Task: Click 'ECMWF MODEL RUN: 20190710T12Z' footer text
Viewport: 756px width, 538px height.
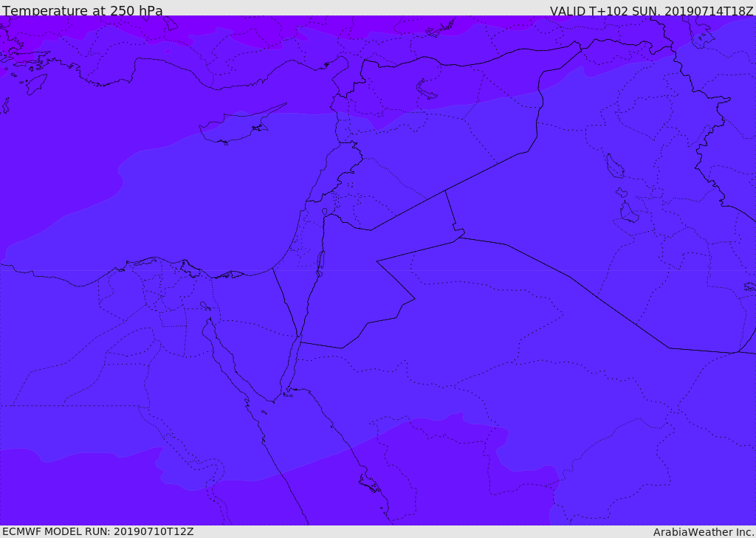Action: click(x=98, y=531)
